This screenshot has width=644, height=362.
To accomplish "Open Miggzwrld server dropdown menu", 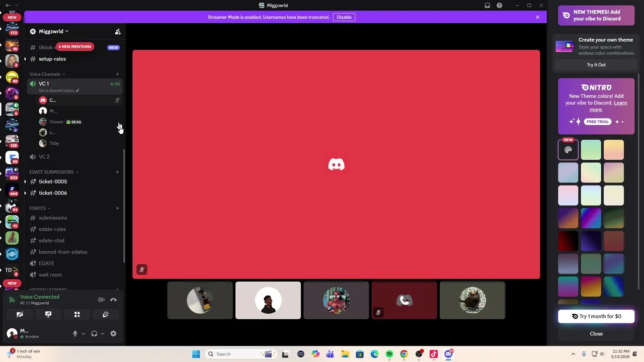I will coord(54,31).
